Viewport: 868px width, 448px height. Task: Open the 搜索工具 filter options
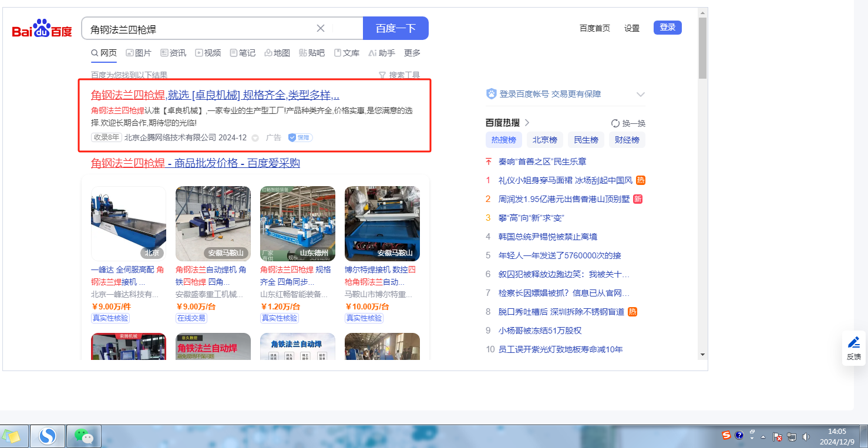coord(399,75)
